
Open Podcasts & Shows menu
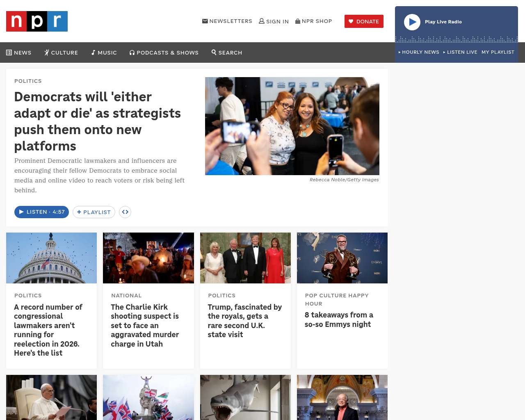164,52
